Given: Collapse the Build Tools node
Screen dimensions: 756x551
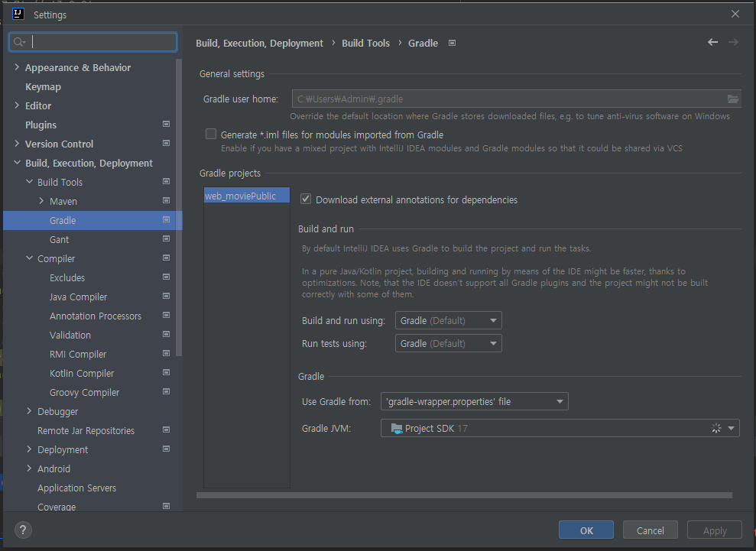Looking at the screenshot, I should (x=29, y=182).
